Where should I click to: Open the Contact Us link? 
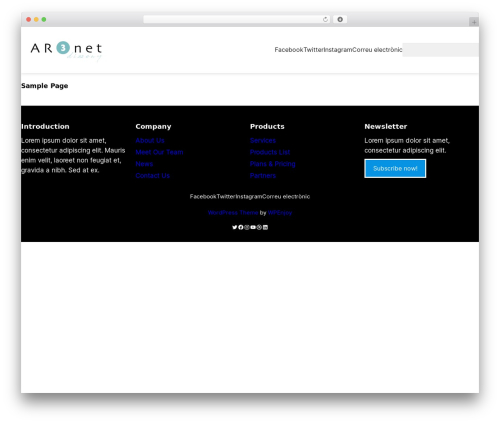point(153,175)
